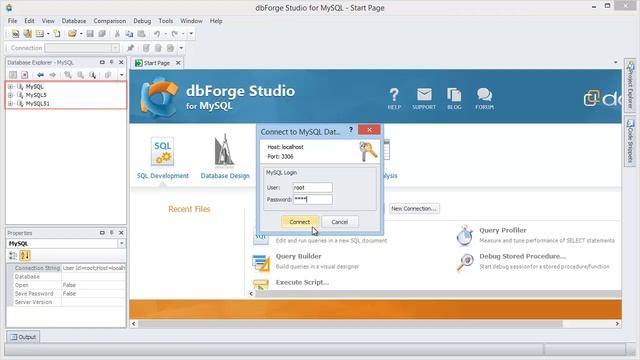Click the Save toolbar icon
This screenshot has height=360, width=640.
[x=90, y=34]
